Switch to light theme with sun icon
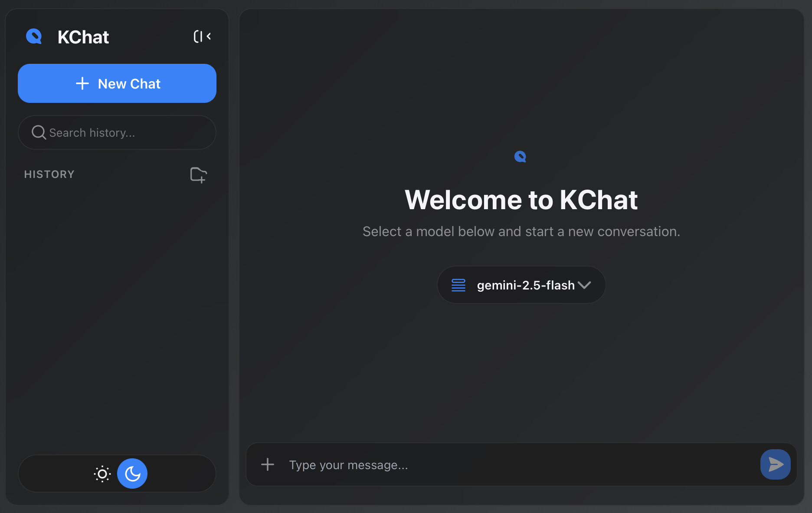 pos(102,474)
